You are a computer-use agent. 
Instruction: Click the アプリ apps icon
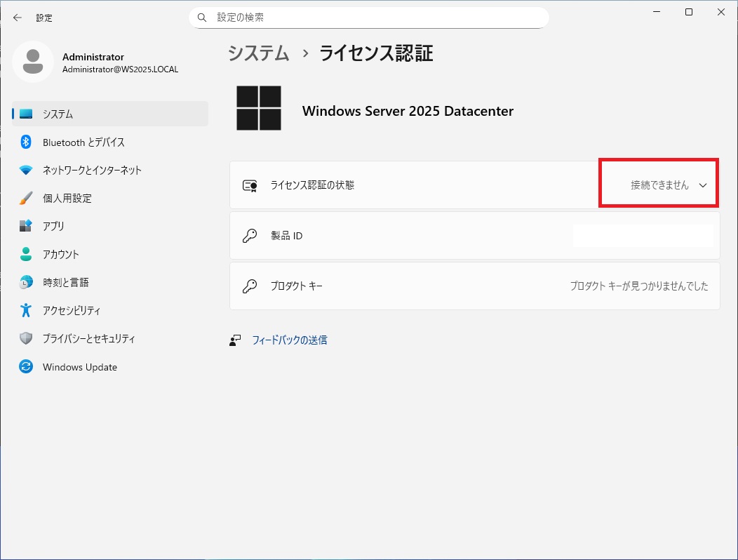pyautogui.click(x=26, y=226)
